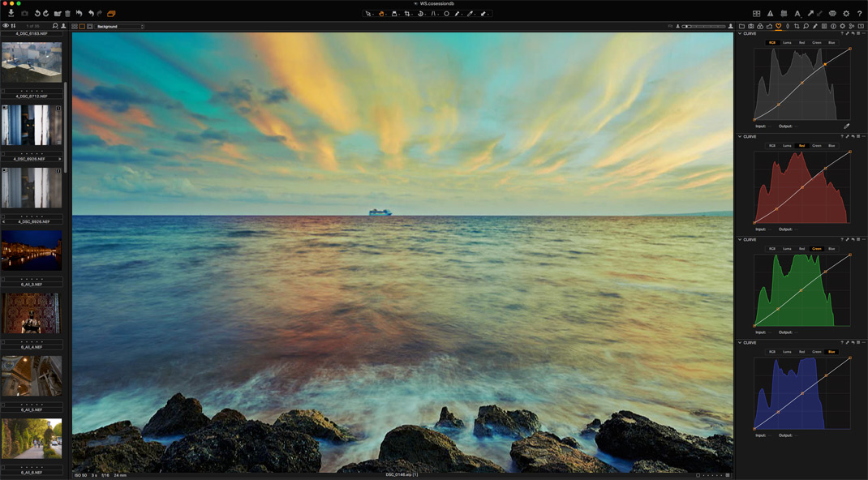This screenshot has width=868, height=480.
Task: Open the Background layer dropdown
Action: click(x=120, y=26)
